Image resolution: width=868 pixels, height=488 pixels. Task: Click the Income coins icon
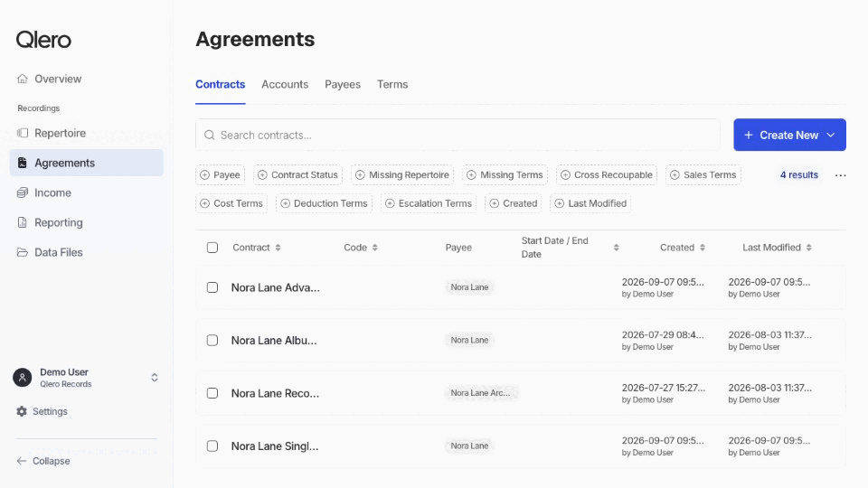(22, 192)
